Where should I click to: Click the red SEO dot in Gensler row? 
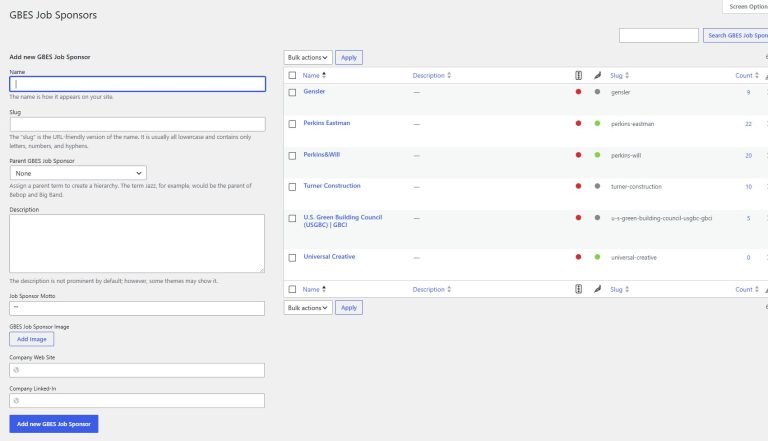pos(578,92)
